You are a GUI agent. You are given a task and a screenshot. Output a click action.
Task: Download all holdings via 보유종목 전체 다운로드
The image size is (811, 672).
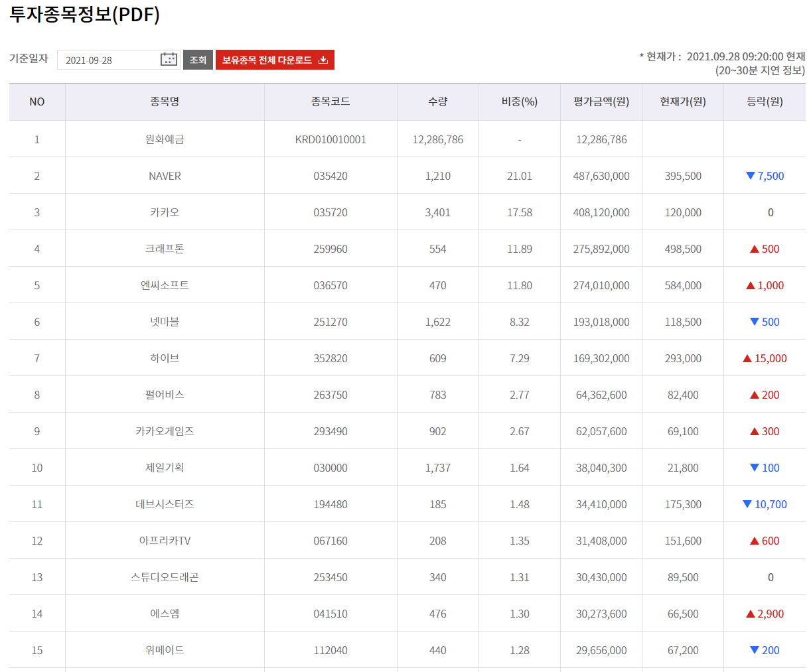[275, 60]
